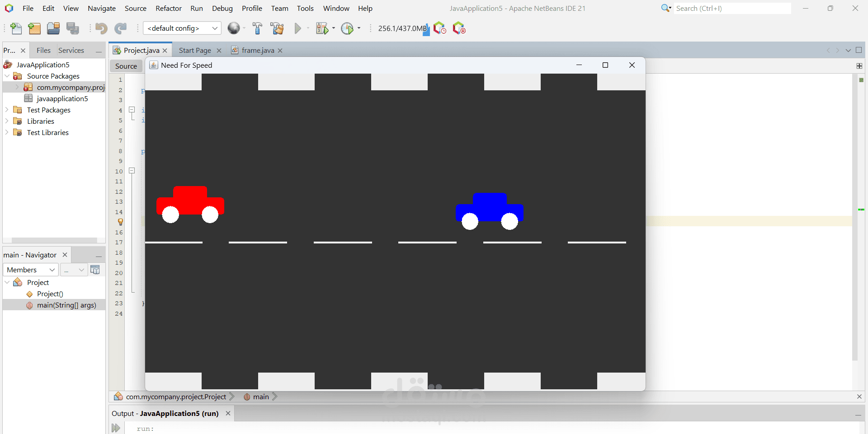Switch to the frame.java tab
868x434 pixels.
(x=258, y=51)
